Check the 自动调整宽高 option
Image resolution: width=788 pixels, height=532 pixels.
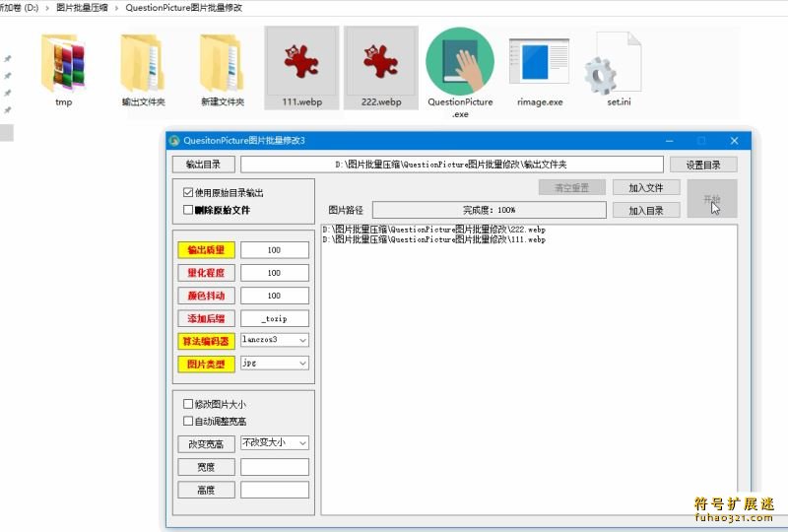[x=189, y=421]
